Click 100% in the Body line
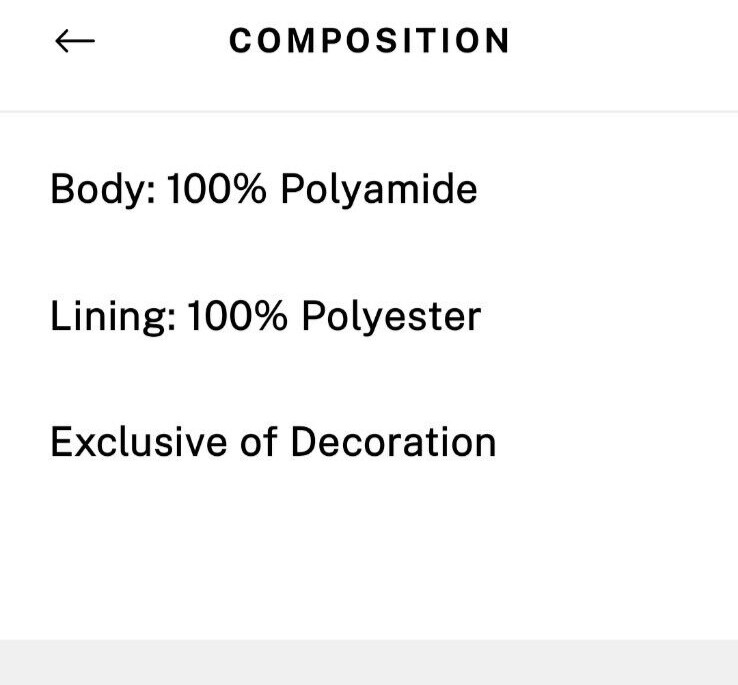Screen dimensions: 738x685 pyautogui.click(x=216, y=189)
